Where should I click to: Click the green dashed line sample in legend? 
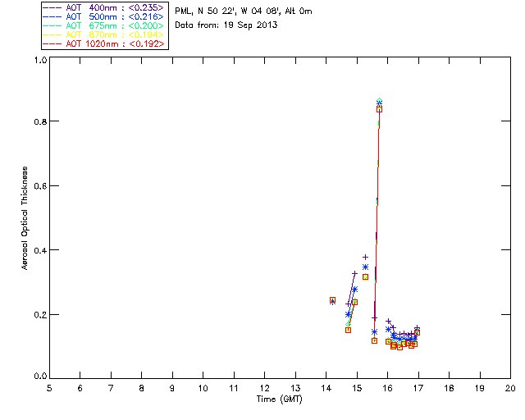point(52,25)
